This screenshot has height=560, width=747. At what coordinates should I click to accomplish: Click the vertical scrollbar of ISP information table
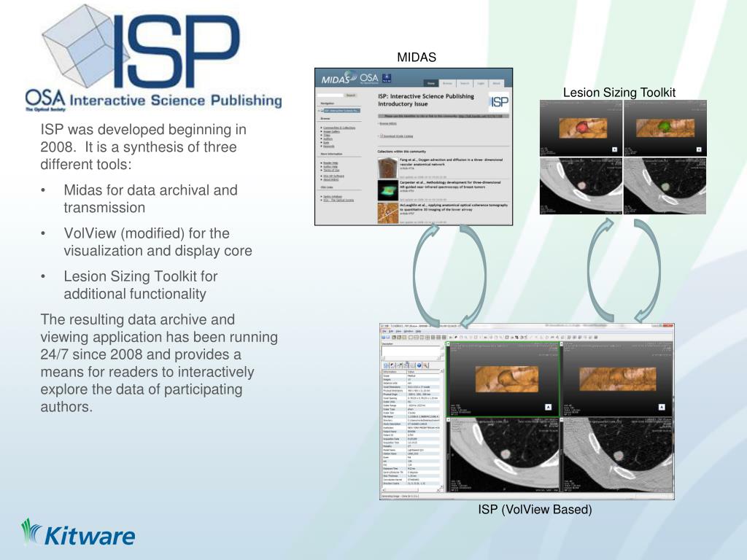tap(442, 429)
